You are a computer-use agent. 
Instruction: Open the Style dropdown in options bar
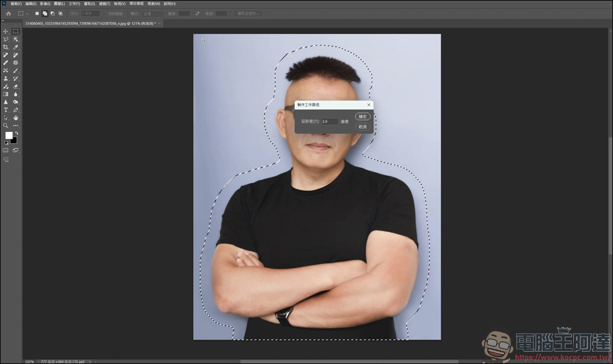(x=153, y=13)
